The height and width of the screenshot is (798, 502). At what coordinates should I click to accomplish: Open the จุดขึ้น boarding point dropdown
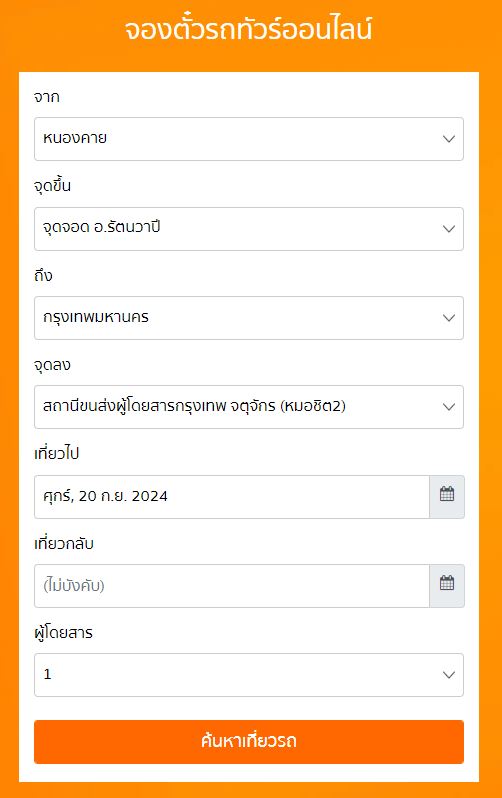(249, 229)
